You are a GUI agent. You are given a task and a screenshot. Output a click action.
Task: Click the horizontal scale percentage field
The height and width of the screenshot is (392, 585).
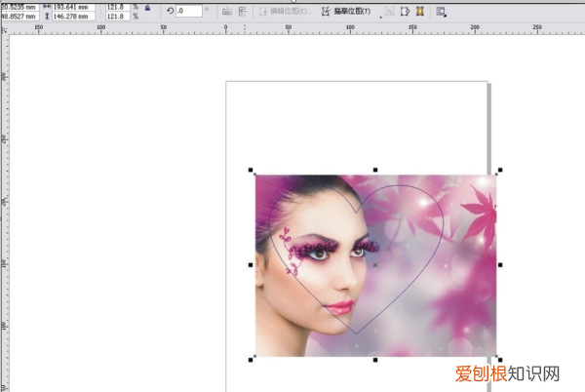(119, 7)
